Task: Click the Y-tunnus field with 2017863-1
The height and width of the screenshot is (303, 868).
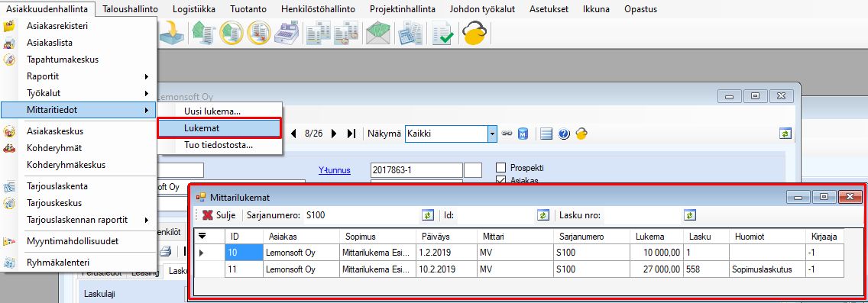Action: [x=416, y=169]
